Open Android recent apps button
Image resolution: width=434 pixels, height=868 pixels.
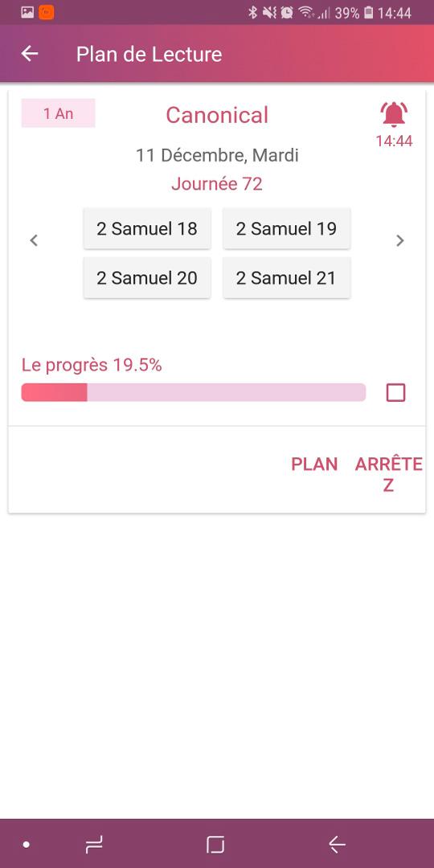click(94, 844)
